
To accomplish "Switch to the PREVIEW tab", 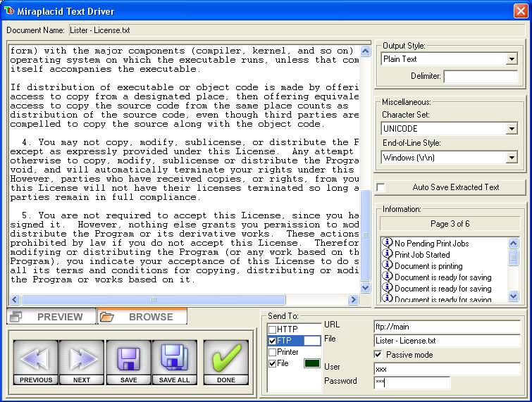I will (51, 317).
